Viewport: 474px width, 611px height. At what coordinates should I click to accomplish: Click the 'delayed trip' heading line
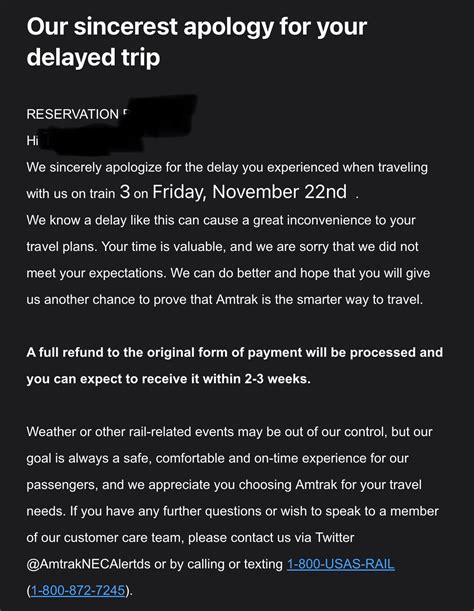pyautogui.click(x=93, y=57)
